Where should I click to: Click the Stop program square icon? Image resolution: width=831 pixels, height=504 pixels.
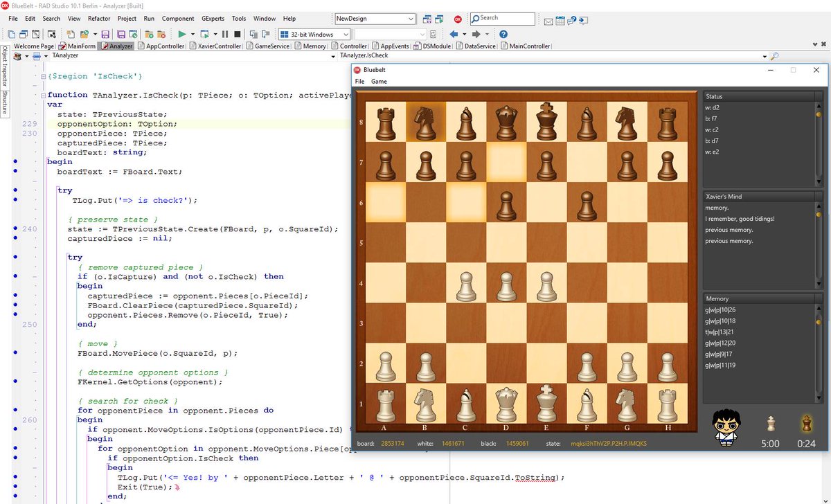point(237,34)
